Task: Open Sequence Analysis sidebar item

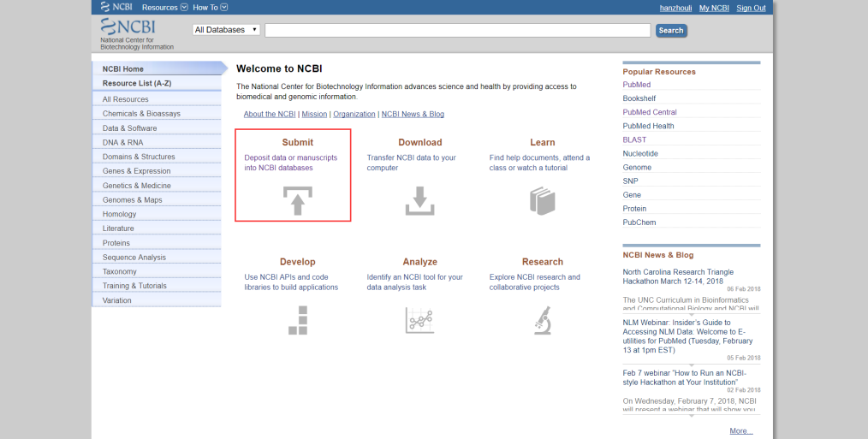Action: coord(134,257)
